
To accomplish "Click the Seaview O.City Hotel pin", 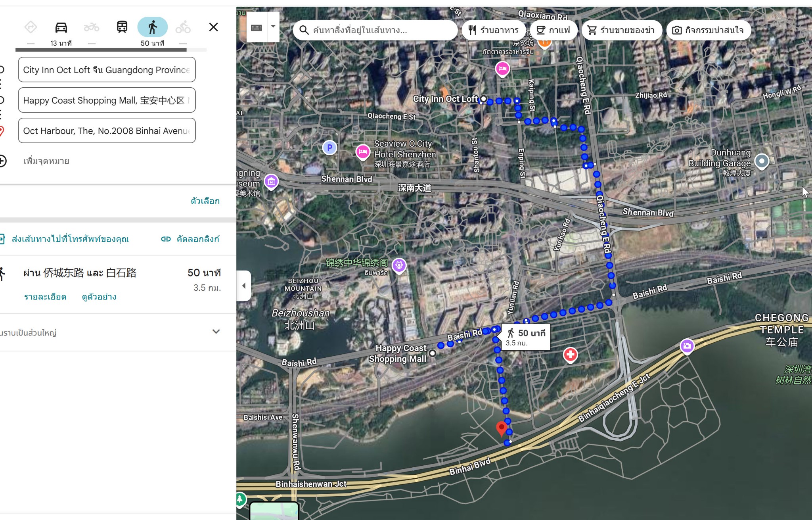I will pos(362,152).
